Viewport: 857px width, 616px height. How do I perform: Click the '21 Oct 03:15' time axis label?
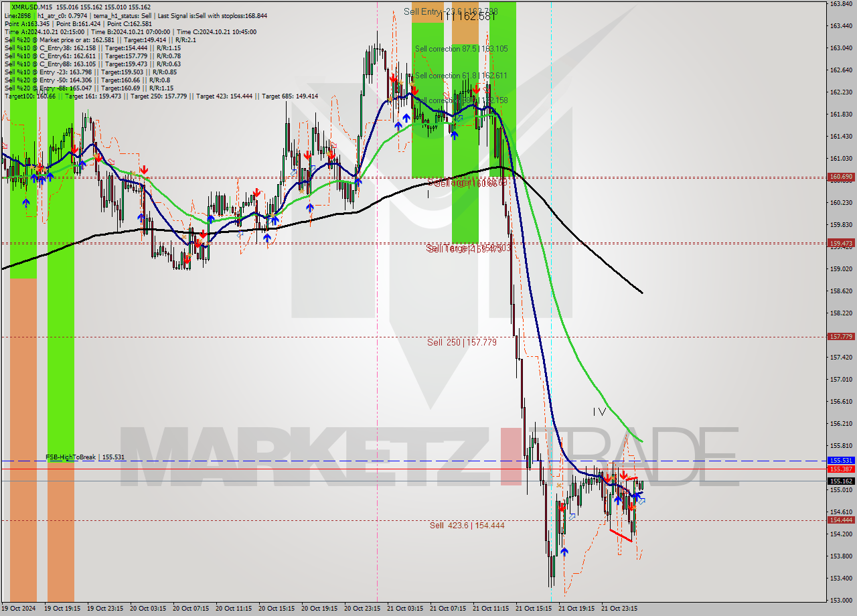405,609
